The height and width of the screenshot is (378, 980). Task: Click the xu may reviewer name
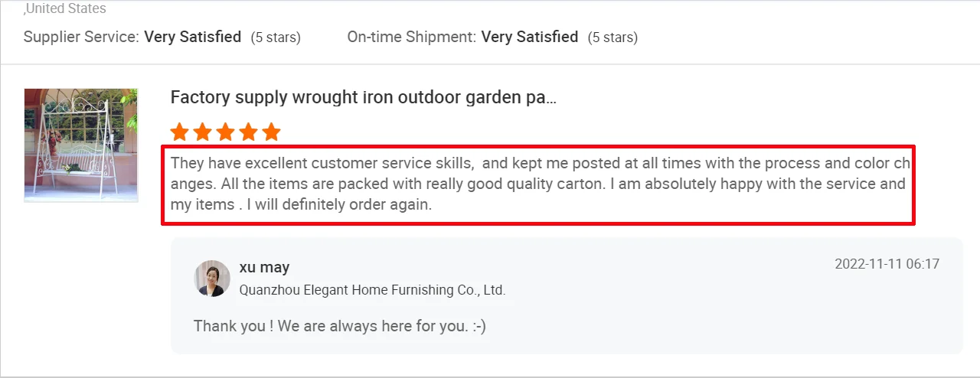(264, 267)
